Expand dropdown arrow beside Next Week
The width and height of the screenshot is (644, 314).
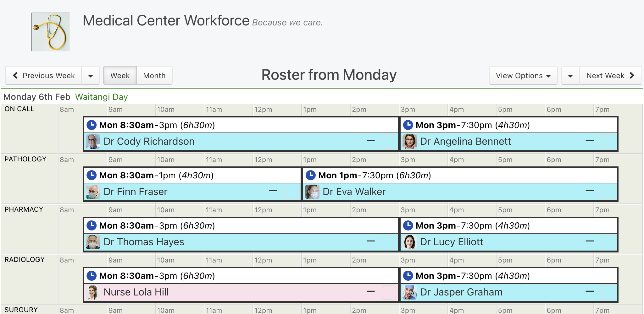tap(570, 75)
